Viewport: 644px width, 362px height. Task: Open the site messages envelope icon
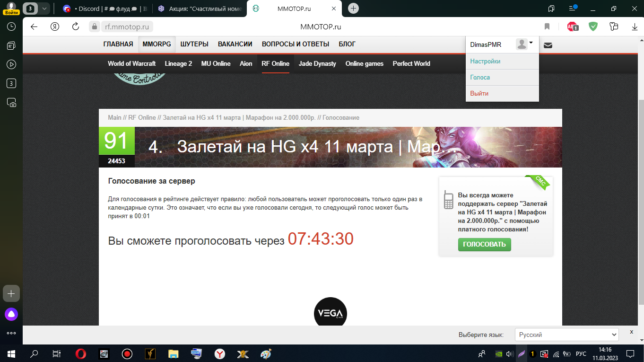tap(548, 45)
